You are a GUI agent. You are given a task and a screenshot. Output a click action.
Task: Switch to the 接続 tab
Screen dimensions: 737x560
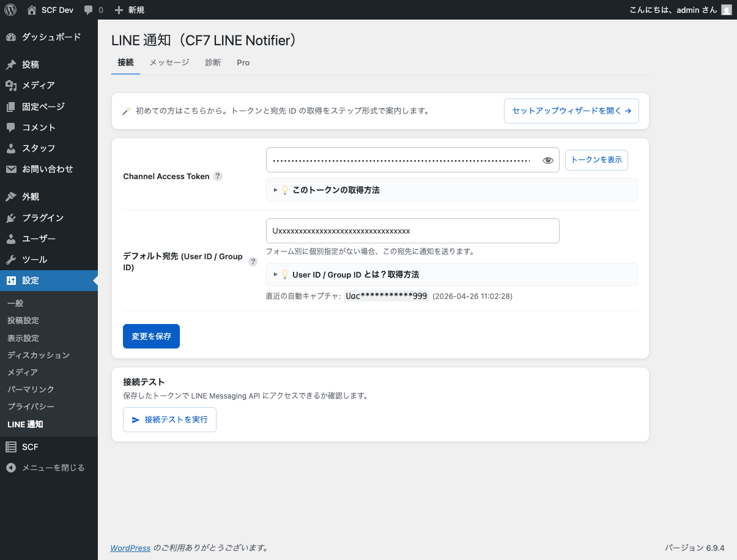click(x=125, y=62)
